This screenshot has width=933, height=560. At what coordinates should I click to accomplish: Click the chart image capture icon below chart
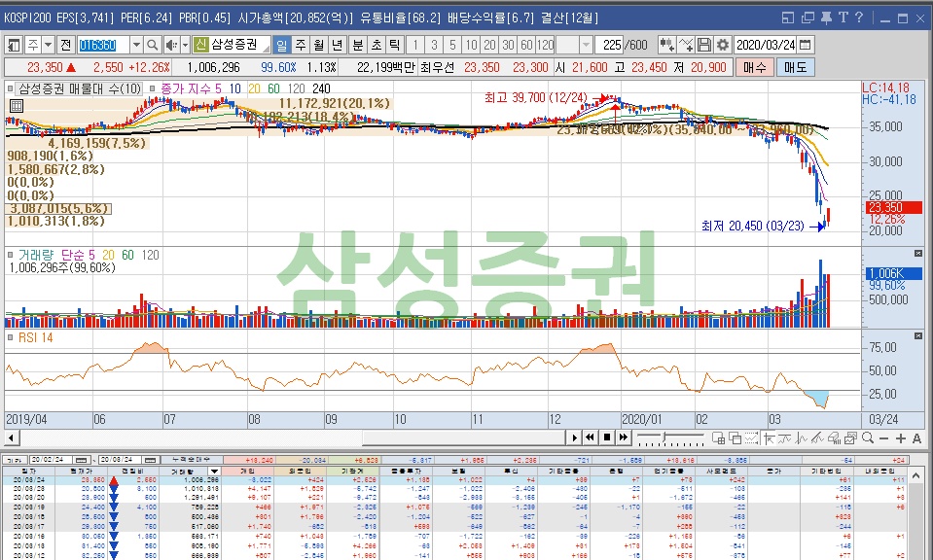point(851,438)
